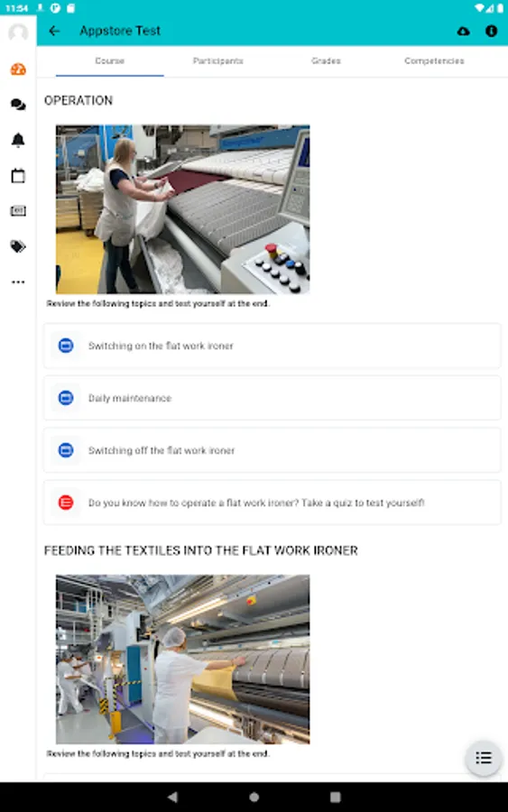Screen dimensions: 508x812
Task: Tap the tags icon in sidebar
Action: [18, 246]
